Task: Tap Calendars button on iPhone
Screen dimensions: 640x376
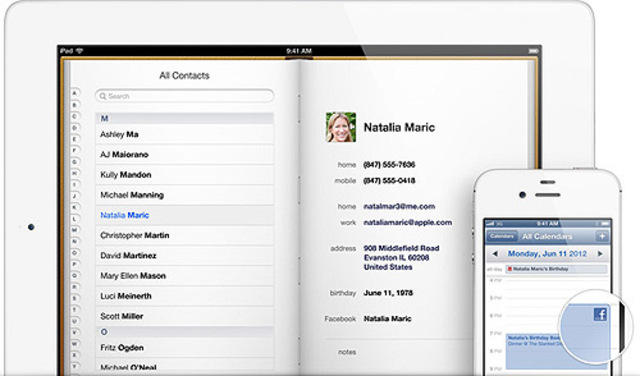Action: 502,236
